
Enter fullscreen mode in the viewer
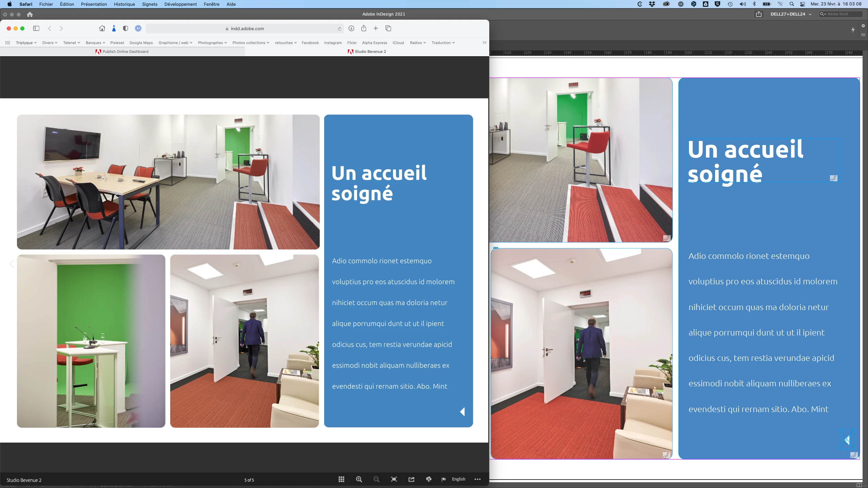click(394, 479)
